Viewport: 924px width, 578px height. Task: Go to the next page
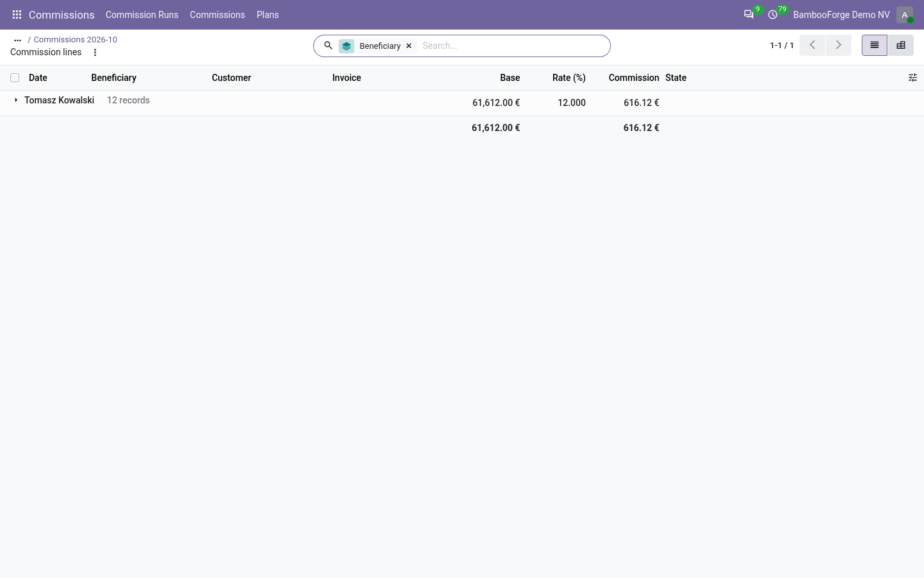coord(838,45)
